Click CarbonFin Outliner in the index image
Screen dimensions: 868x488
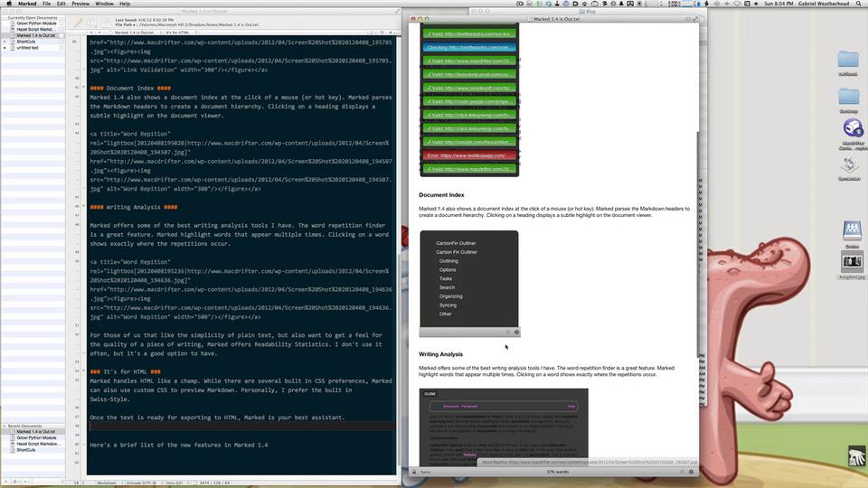(456, 243)
